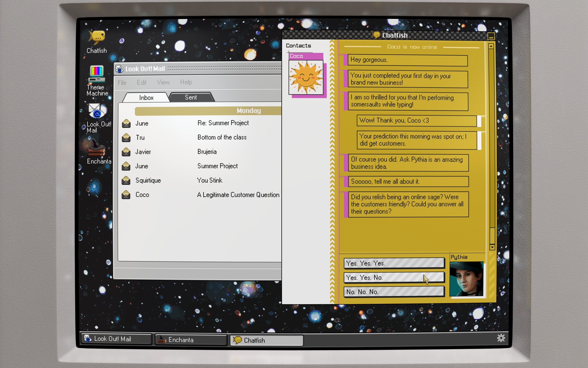The image size is (588, 368).
Task: Click envelope icon beside Tru's email
Action: pos(126,138)
